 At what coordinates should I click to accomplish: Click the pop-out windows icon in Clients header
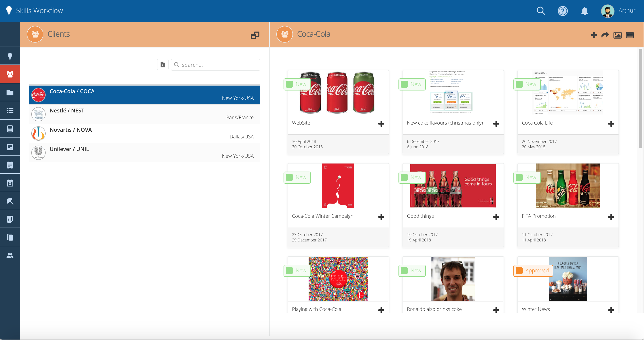(255, 35)
